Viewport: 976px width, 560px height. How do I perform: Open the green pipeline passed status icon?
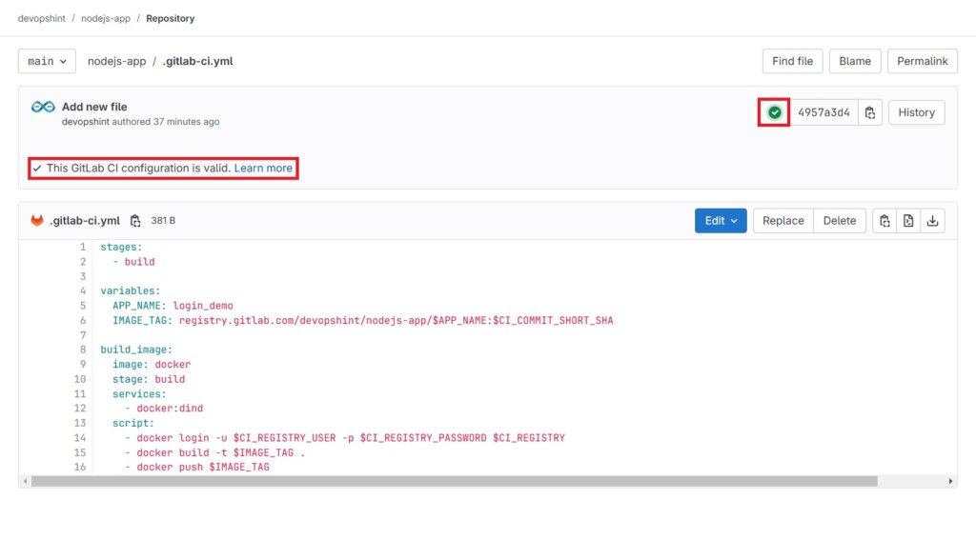coord(774,112)
